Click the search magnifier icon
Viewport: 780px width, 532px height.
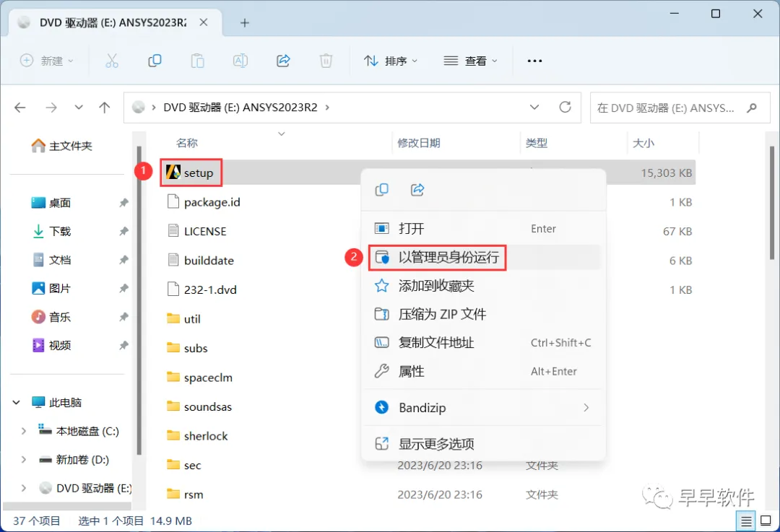click(752, 108)
